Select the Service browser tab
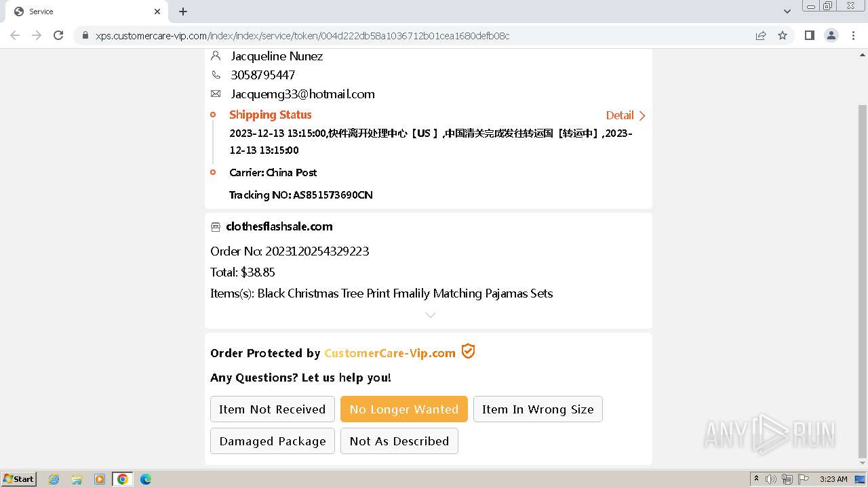This screenshot has height=488, width=868. [x=87, y=12]
